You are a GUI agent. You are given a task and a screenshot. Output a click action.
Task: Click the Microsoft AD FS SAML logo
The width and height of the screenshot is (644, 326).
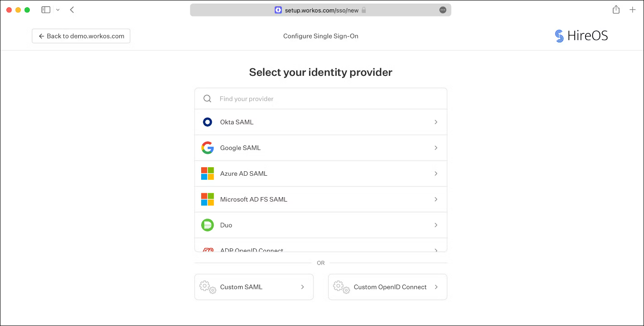[207, 199]
